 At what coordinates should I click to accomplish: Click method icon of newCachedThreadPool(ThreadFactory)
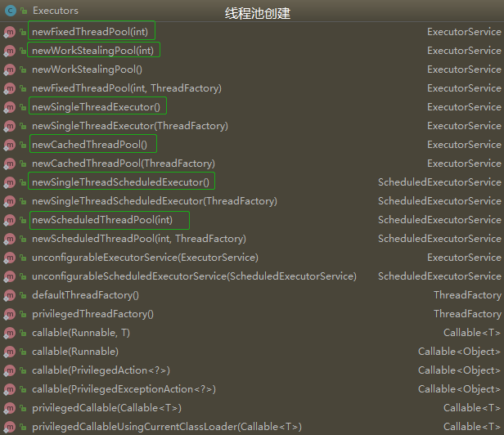9,164
